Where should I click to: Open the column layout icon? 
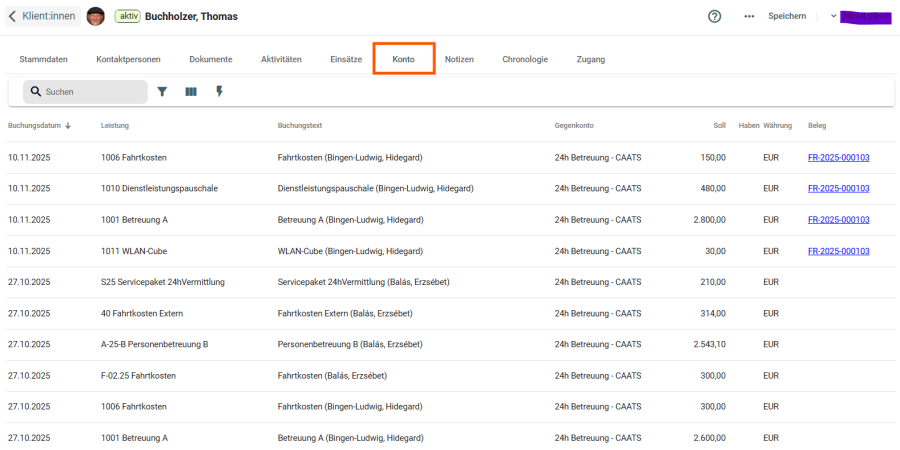click(x=191, y=92)
